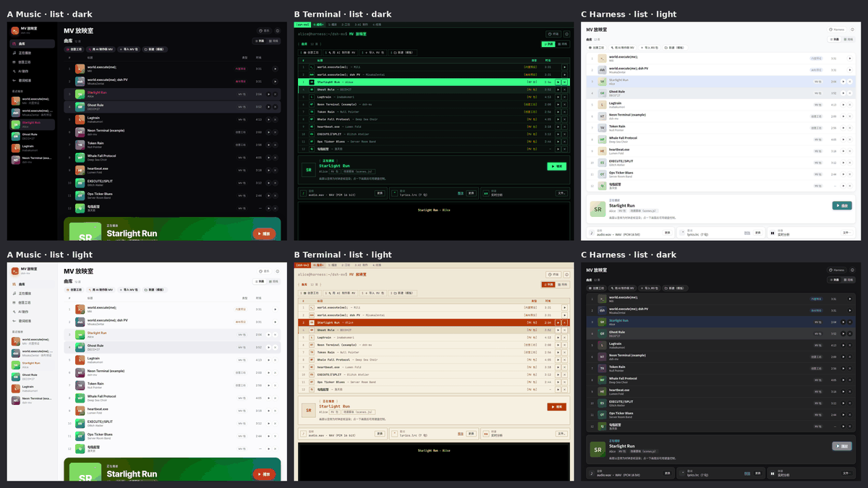Switch to 网格 view in C Harness dark
The image size is (868, 488).
click(850, 279)
